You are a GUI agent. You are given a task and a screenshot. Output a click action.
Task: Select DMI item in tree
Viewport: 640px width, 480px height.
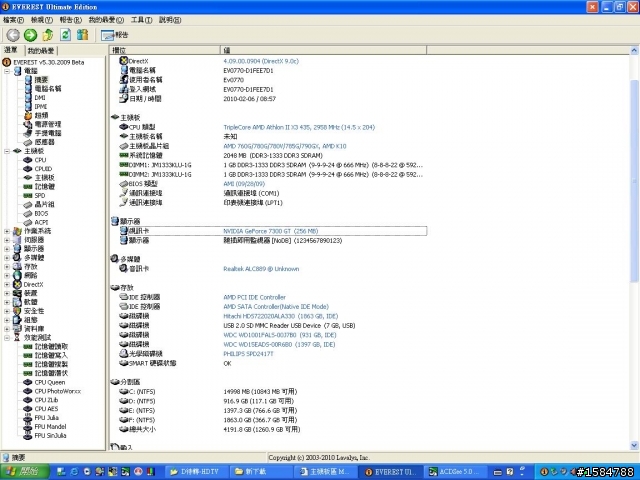click(40, 98)
